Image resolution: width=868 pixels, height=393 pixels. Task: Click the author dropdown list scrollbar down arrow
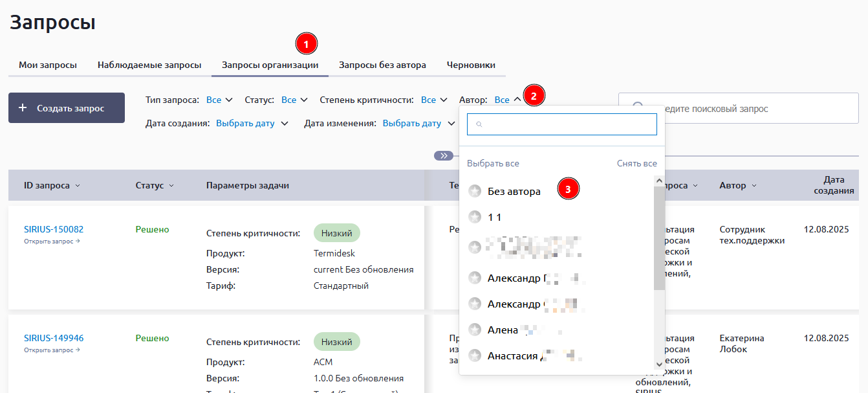[x=659, y=365]
